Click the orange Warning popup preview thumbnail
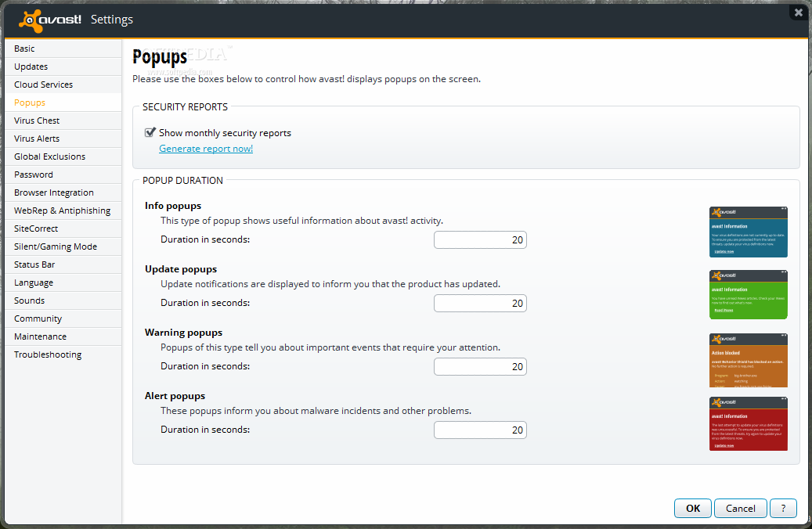Screen dimensions: 812x529 pyautogui.click(x=749, y=360)
